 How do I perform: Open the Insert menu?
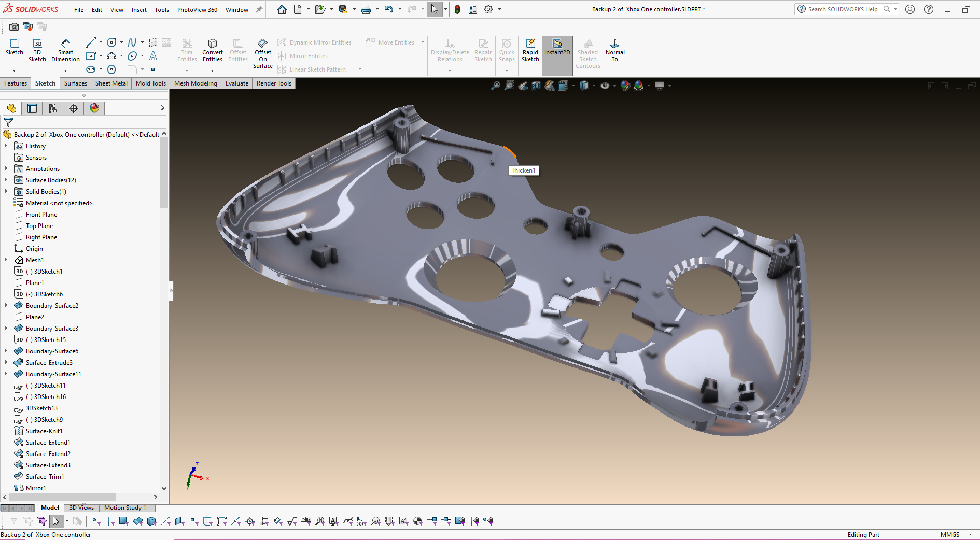(x=138, y=10)
